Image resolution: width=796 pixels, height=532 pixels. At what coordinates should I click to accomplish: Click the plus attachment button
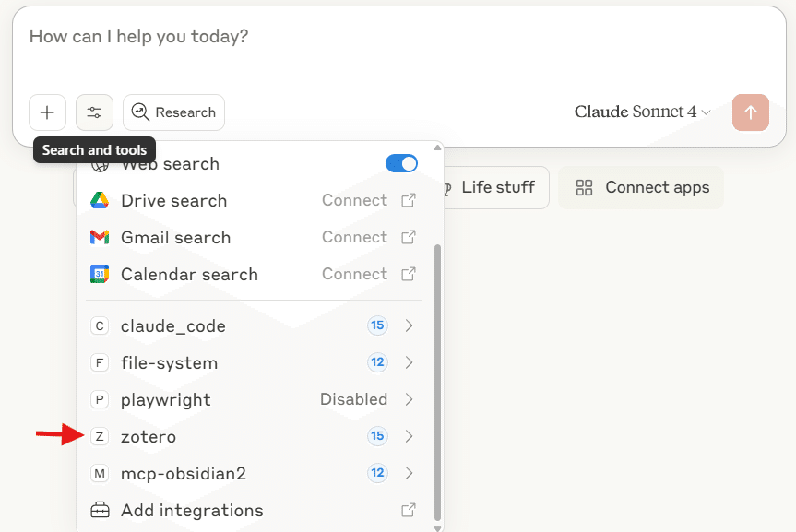[x=47, y=112]
